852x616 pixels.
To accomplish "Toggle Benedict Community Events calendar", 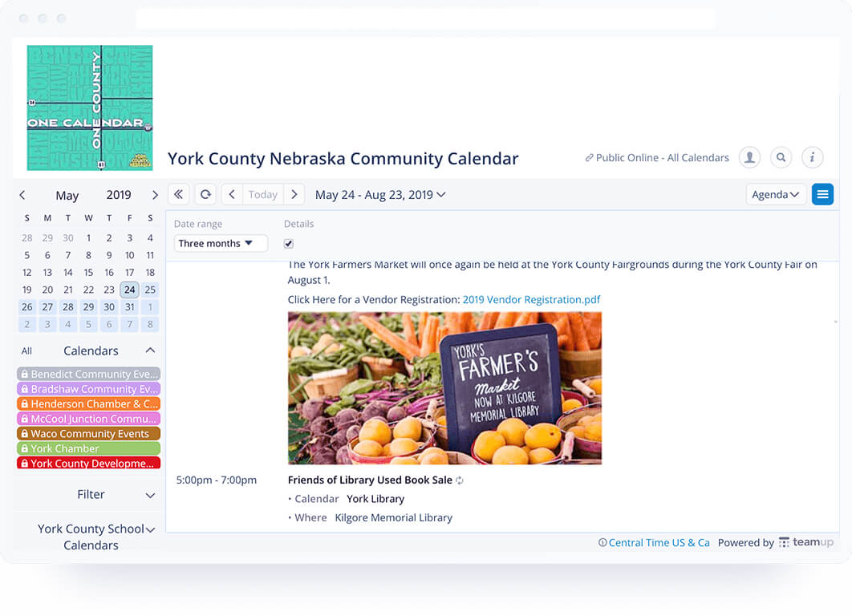I will pos(88,374).
